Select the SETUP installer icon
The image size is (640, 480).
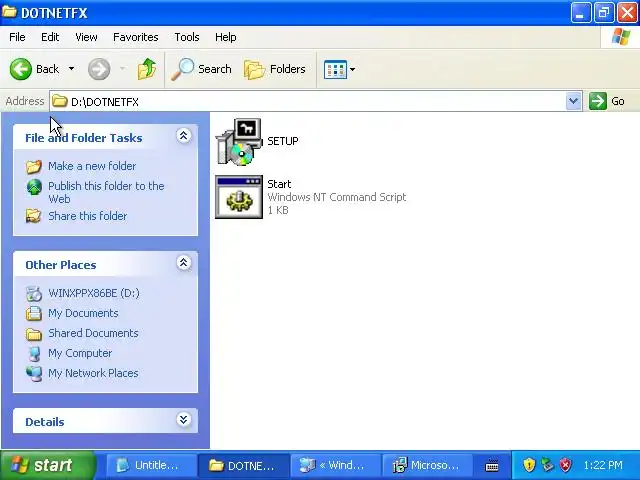[239, 142]
